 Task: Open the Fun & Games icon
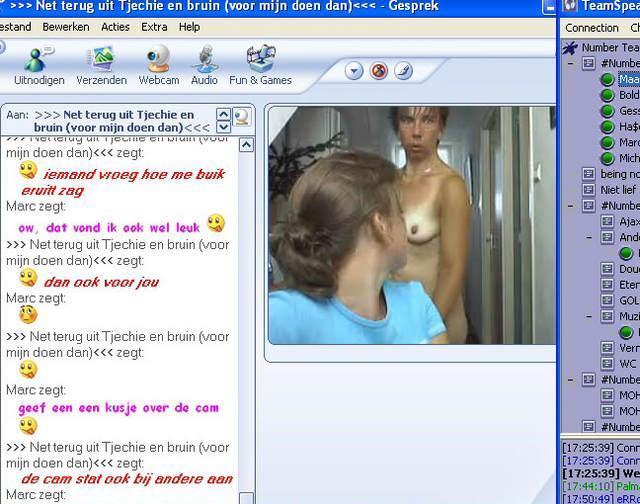click(260, 66)
